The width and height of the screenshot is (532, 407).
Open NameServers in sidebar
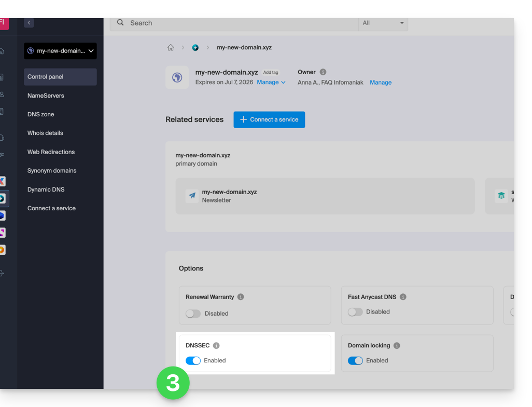pyautogui.click(x=46, y=96)
